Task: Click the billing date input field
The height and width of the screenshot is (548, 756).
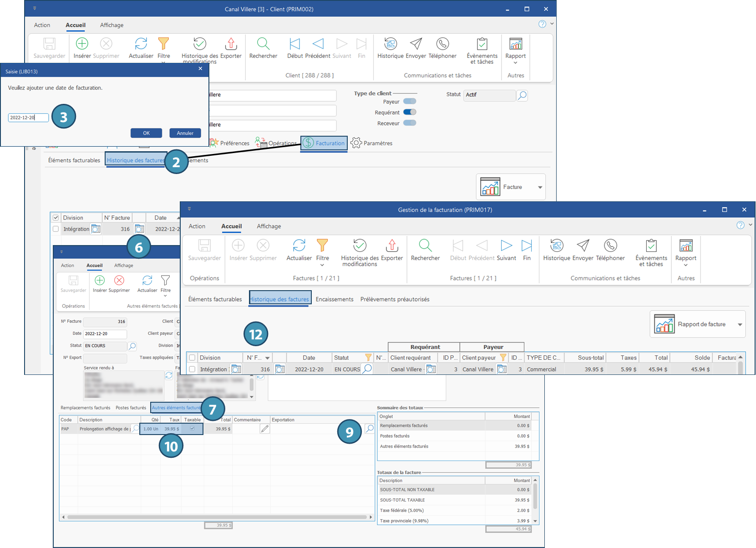Action: point(28,118)
